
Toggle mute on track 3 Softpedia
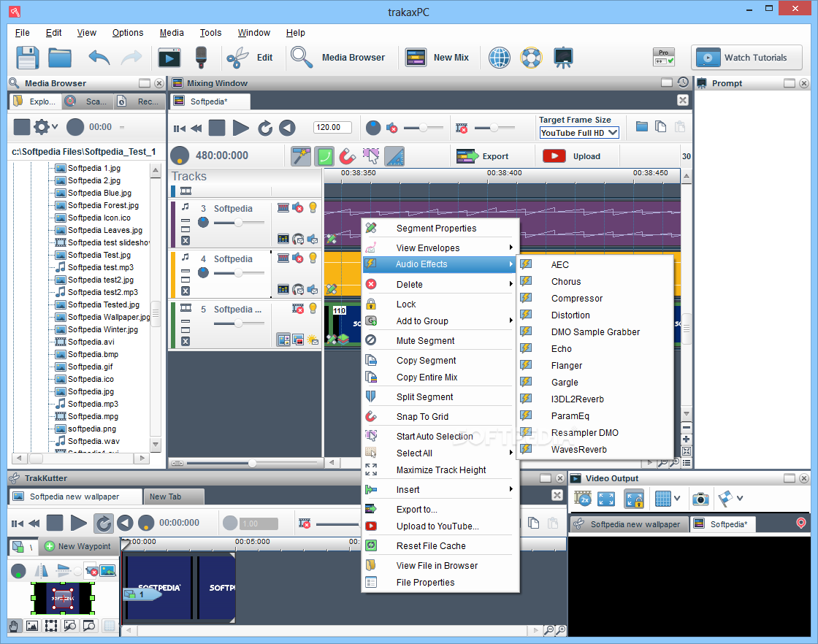click(298, 207)
